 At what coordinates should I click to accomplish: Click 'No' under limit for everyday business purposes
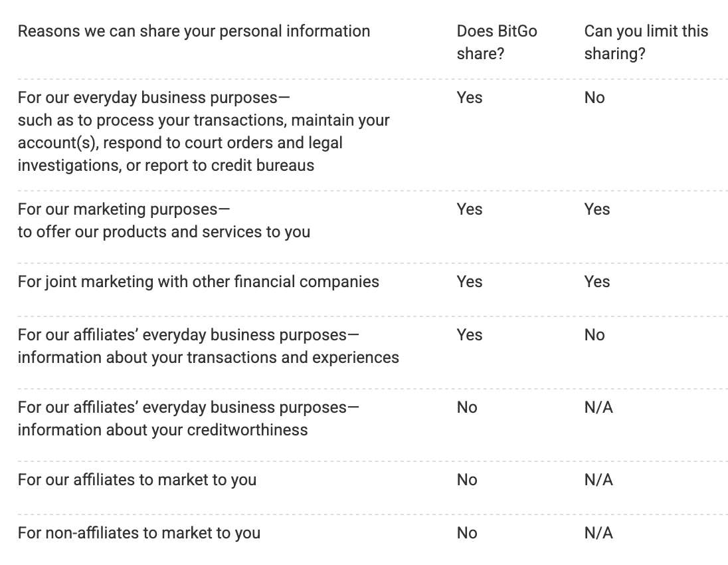(x=594, y=98)
